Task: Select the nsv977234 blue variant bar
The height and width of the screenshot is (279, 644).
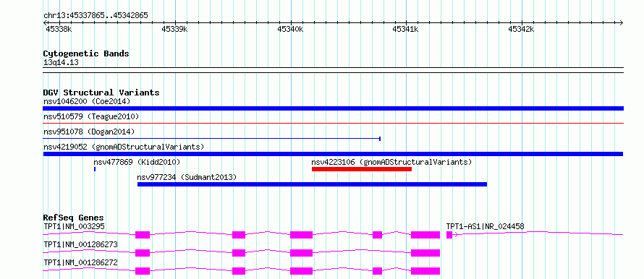Action: [x=312, y=184]
